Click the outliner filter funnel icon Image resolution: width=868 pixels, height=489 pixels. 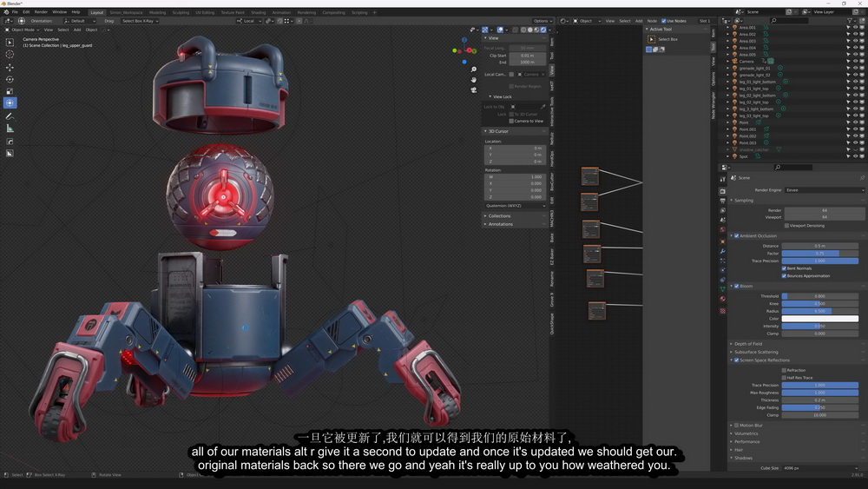pos(849,21)
